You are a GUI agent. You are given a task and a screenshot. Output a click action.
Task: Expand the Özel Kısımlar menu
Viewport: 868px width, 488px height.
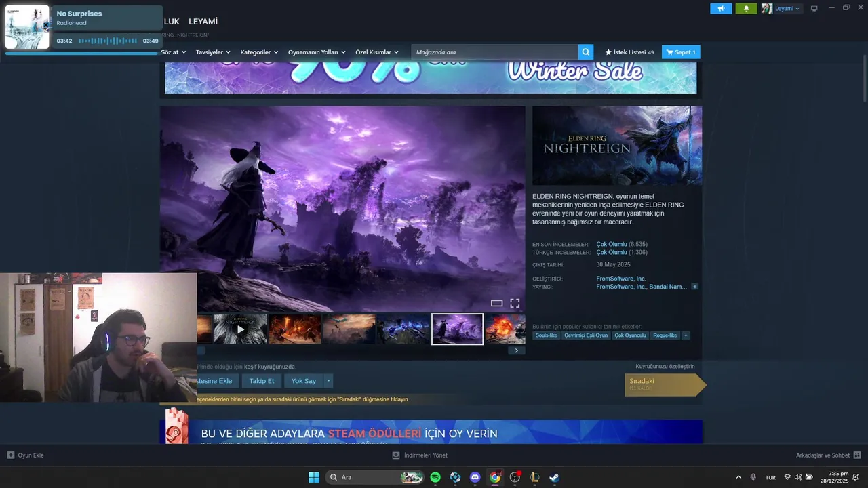point(377,52)
